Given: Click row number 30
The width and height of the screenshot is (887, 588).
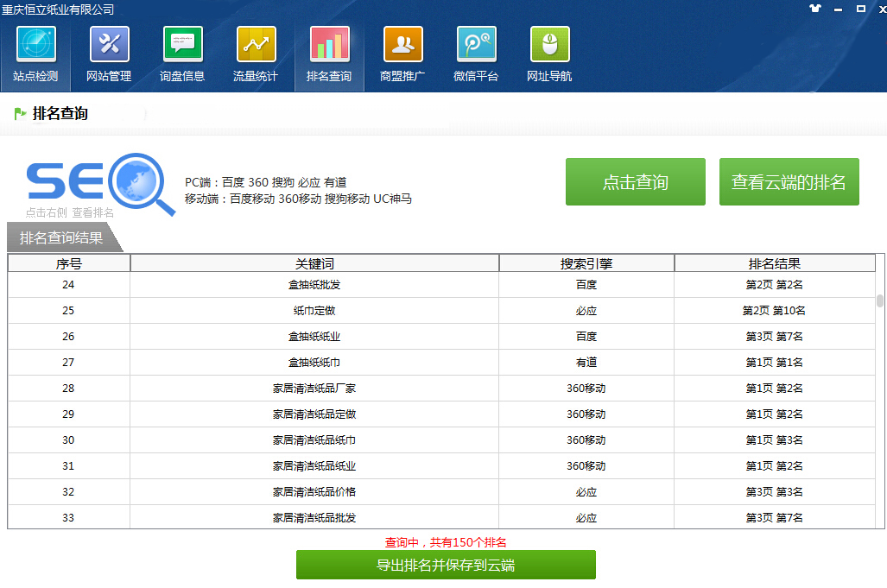Looking at the screenshot, I should click(68, 439).
